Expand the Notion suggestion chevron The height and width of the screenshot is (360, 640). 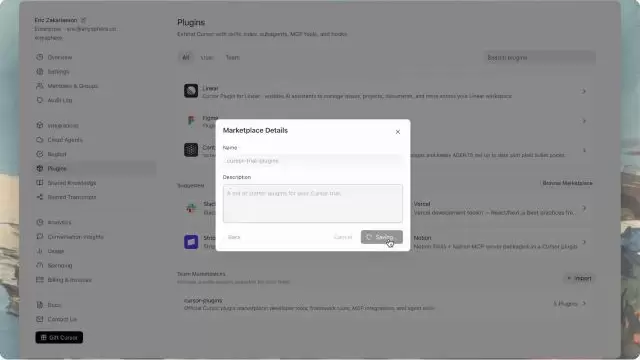click(x=584, y=242)
